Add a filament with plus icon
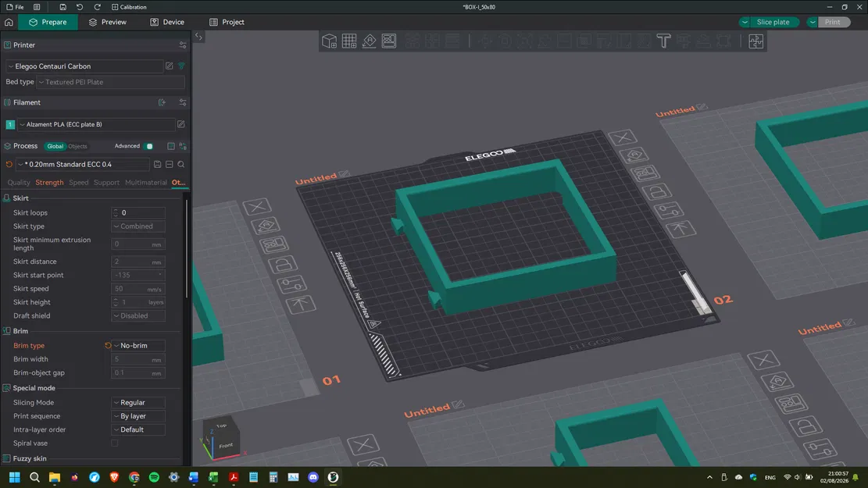The height and width of the screenshot is (488, 868). point(163,102)
